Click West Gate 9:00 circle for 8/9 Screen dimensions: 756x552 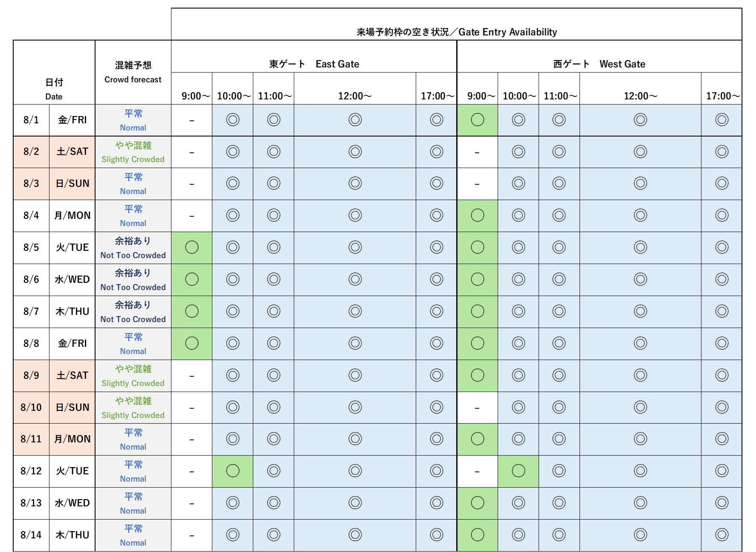pos(477,375)
